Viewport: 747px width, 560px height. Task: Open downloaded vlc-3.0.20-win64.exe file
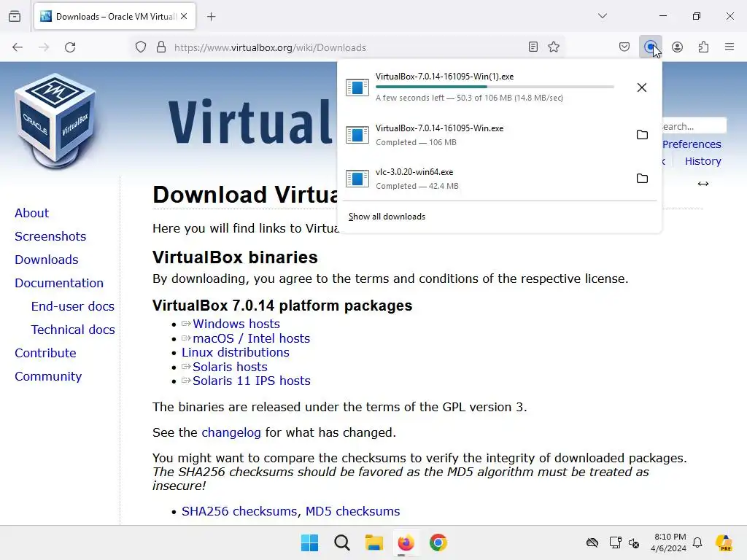pyautogui.click(x=486, y=179)
